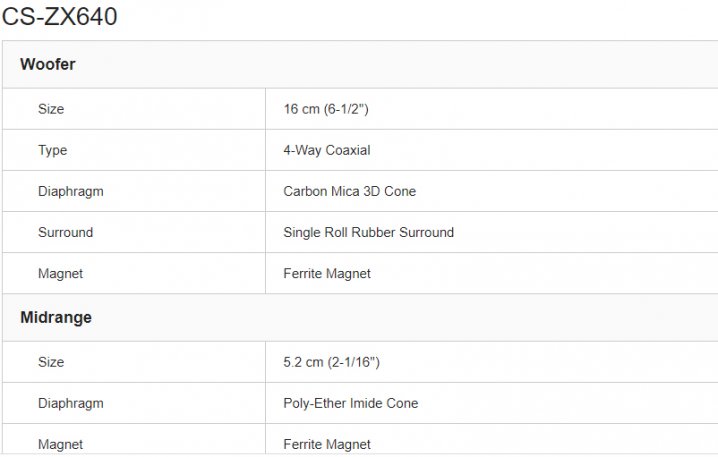The height and width of the screenshot is (457, 718).
Task: Click the midrange Diaphragm label
Action: [x=71, y=403]
